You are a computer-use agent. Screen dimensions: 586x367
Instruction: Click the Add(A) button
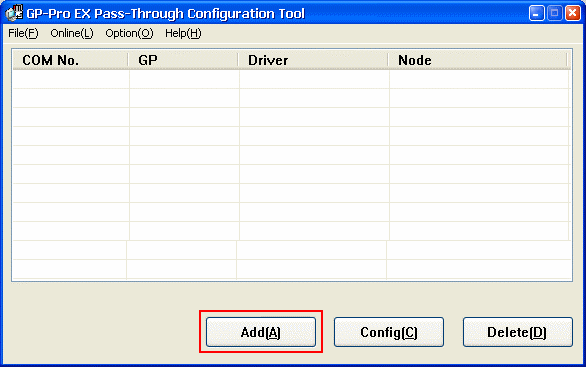[261, 332]
